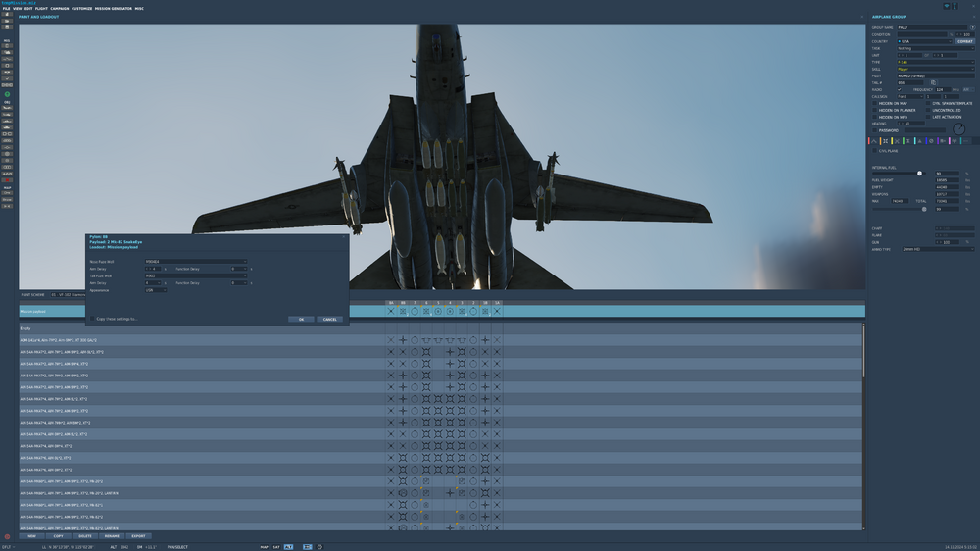Click the new mission icon at top of left toolbar

pyautogui.click(x=7, y=15)
